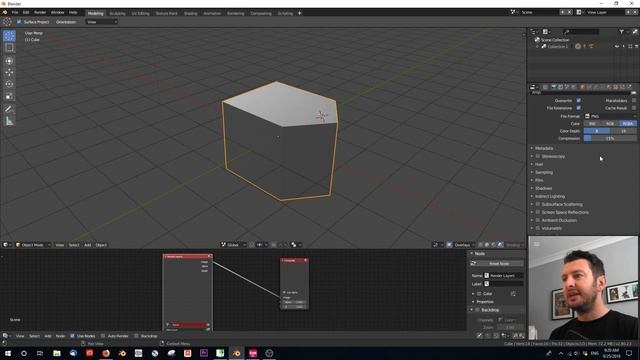Click the color copy icon beside Color in Node panel
The height and width of the screenshot is (360, 640).
(513, 293)
